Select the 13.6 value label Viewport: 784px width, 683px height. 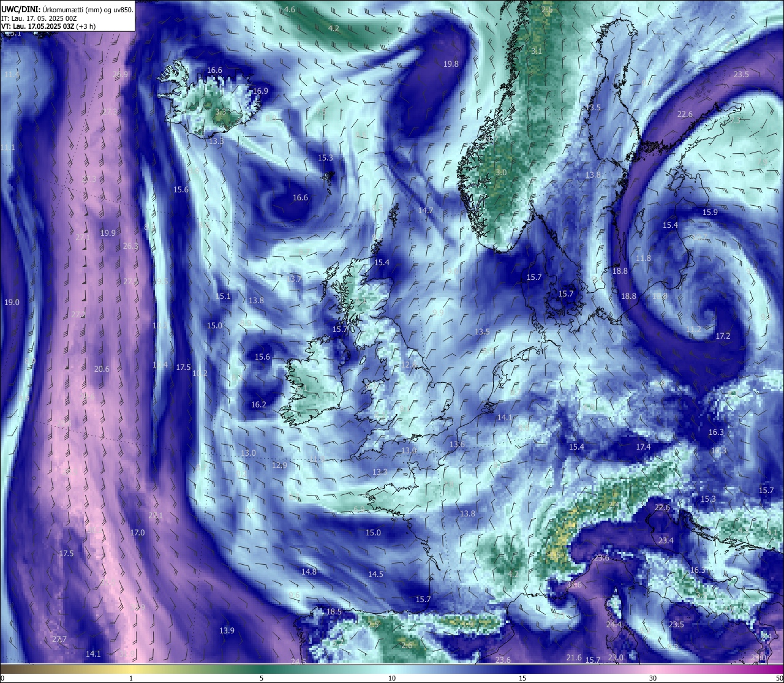pos(457,445)
